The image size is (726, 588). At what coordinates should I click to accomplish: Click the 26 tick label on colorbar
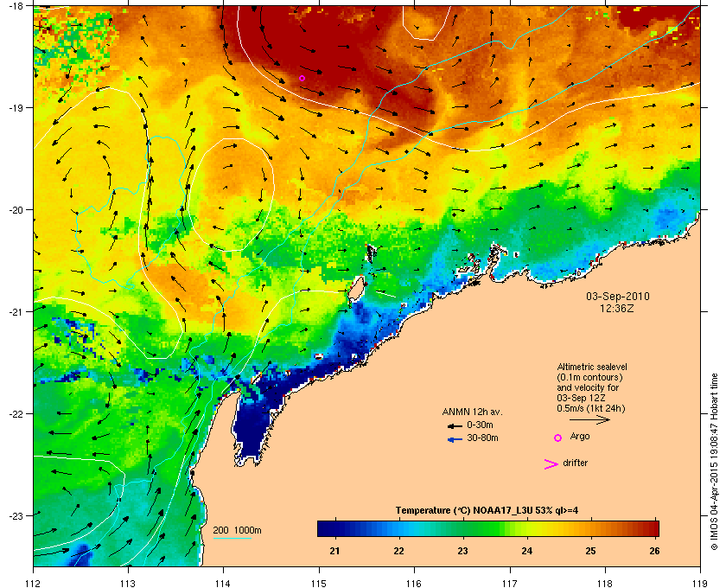click(654, 551)
